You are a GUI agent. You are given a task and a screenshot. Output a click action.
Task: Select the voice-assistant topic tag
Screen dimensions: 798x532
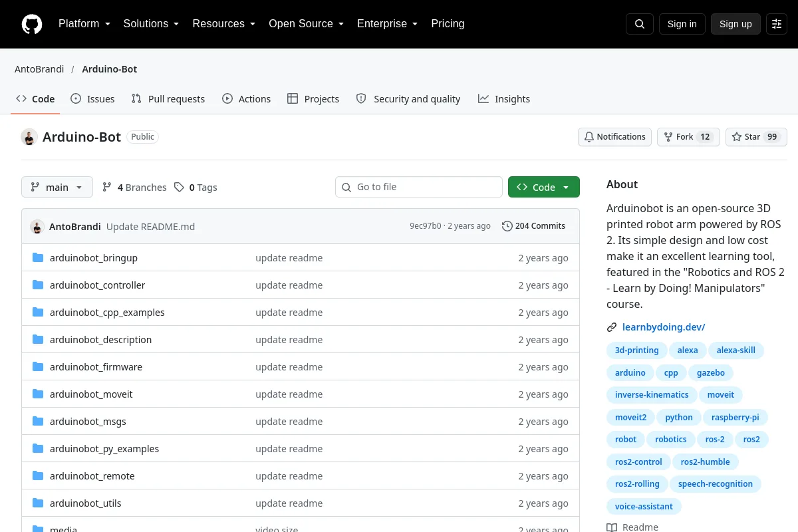(x=644, y=507)
